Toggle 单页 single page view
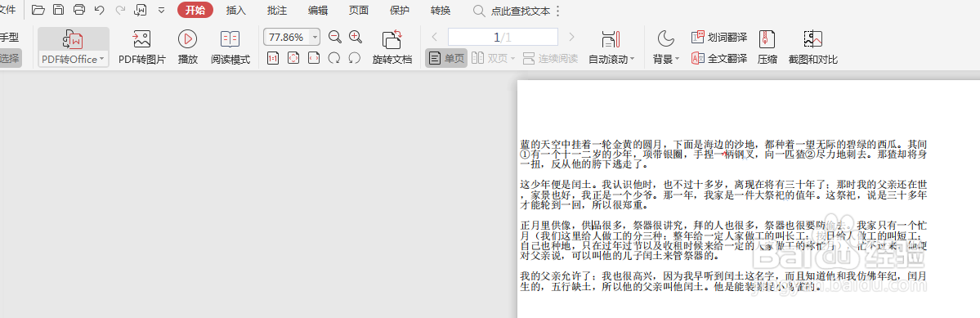980x318 pixels. [x=446, y=59]
